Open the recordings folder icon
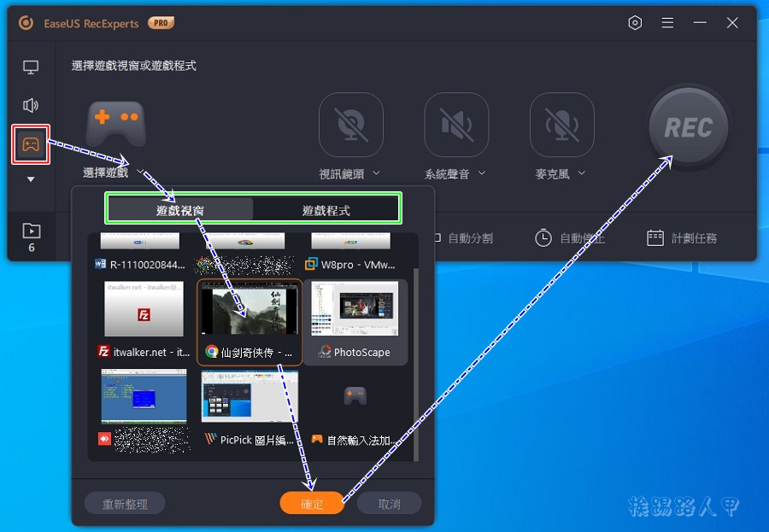 (31, 231)
